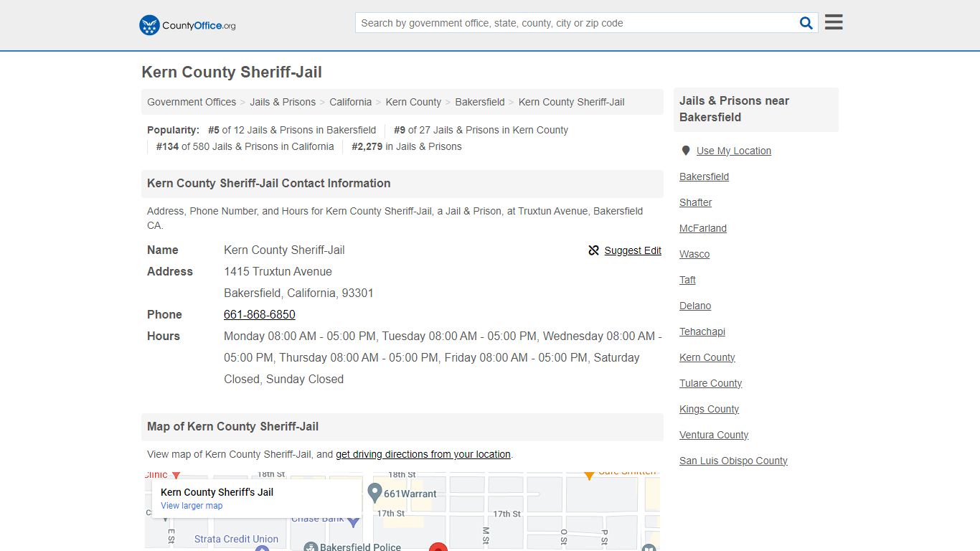Open San Luis Obispo County link
Viewport: 980px width, 551px height.
(733, 461)
